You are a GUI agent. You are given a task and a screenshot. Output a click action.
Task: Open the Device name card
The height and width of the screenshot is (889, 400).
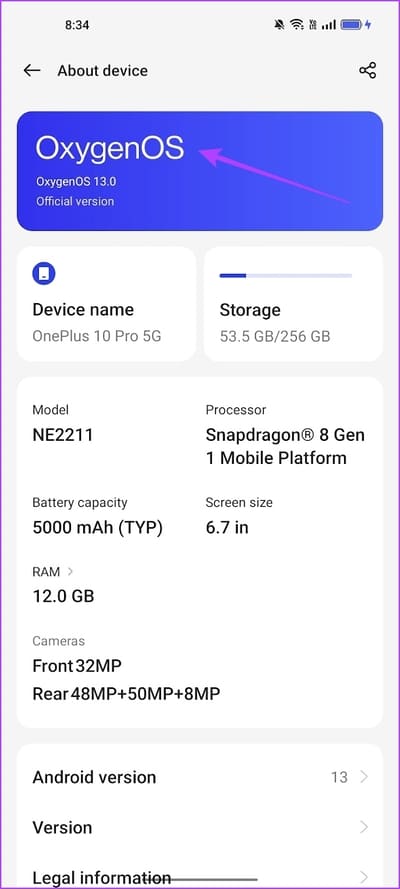(107, 304)
